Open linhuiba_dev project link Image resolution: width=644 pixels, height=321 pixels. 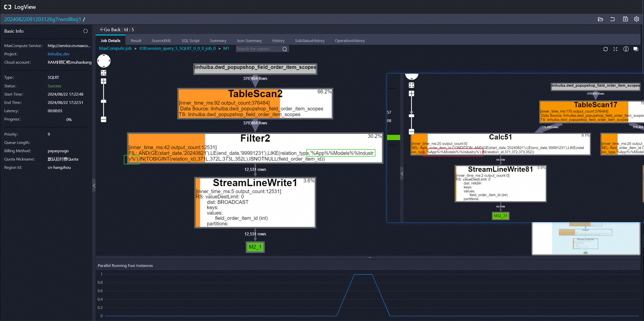(59, 54)
